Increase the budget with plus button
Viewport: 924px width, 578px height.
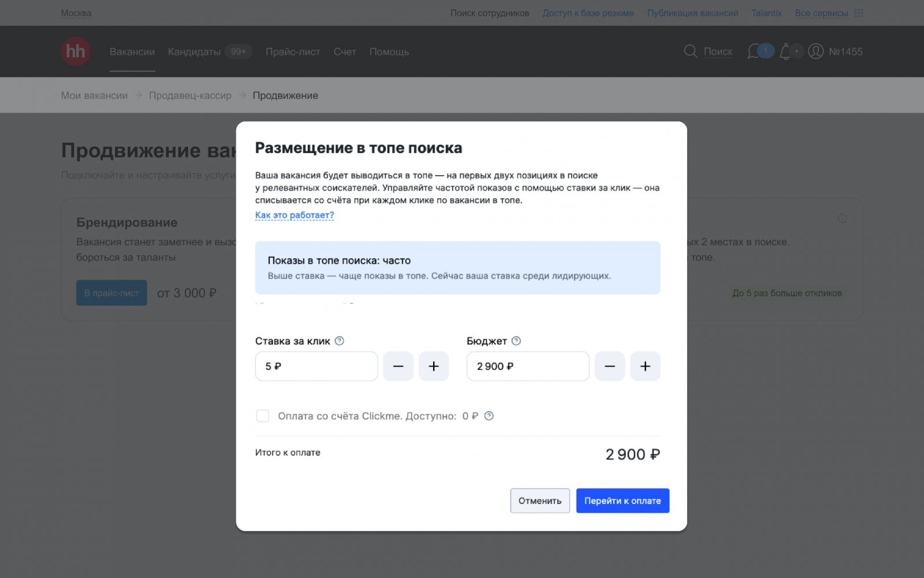tap(645, 366)
